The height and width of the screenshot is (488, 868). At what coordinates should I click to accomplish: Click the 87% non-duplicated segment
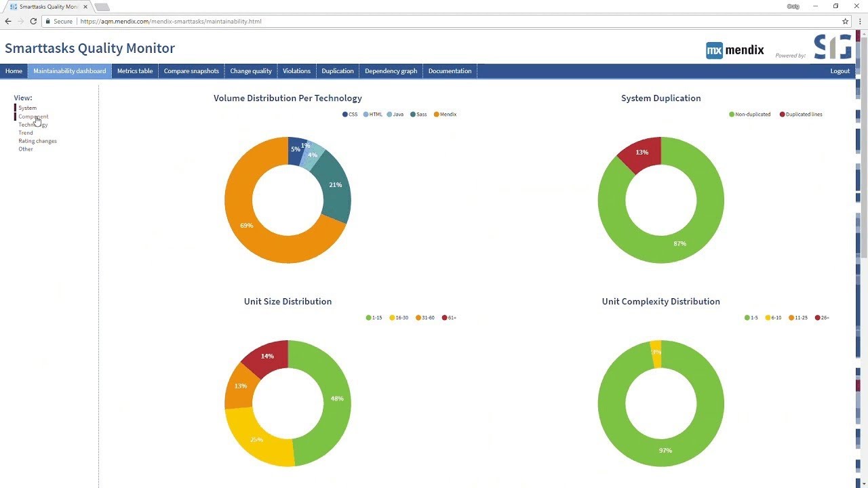click(x=679, y=243)
